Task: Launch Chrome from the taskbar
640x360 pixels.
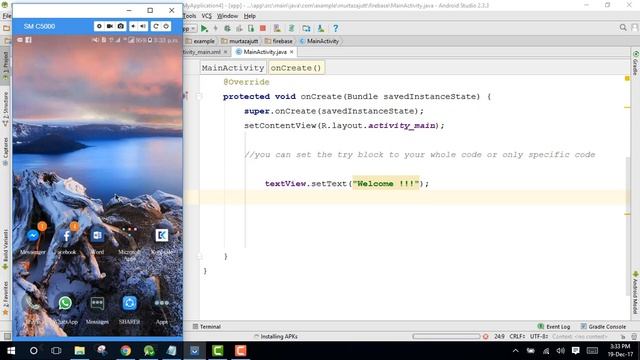Action: [126, 351]
